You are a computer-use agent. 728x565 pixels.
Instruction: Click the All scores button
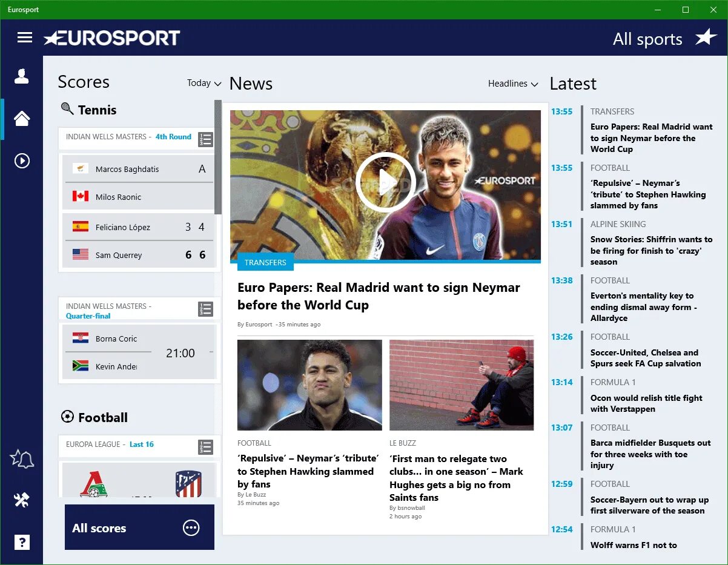(139, 527)
